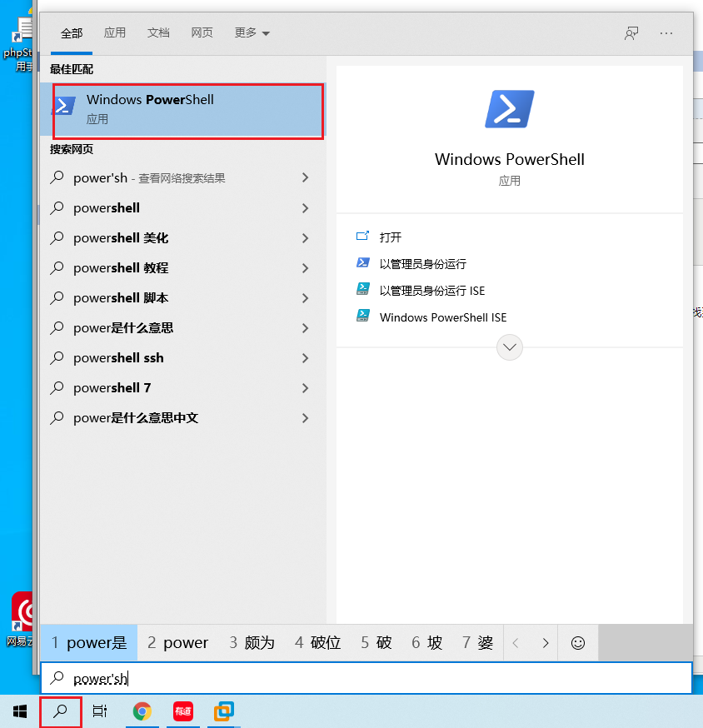Expand more actions with the down chevron
Viewport: 703px width, 728px height.
(510, 347)
